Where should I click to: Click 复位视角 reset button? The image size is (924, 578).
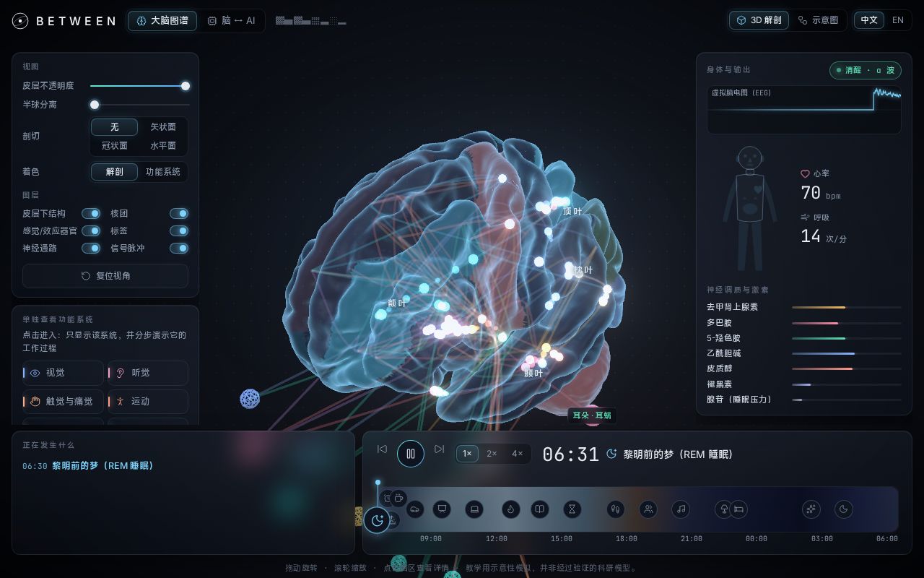tap(105, 276)
